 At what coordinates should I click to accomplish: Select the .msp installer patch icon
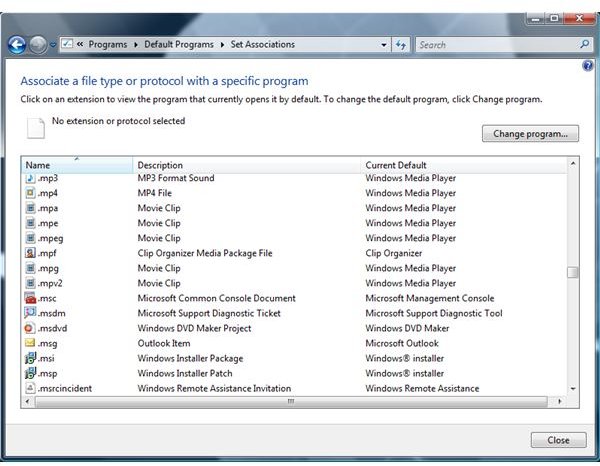(x=30, y=373)
